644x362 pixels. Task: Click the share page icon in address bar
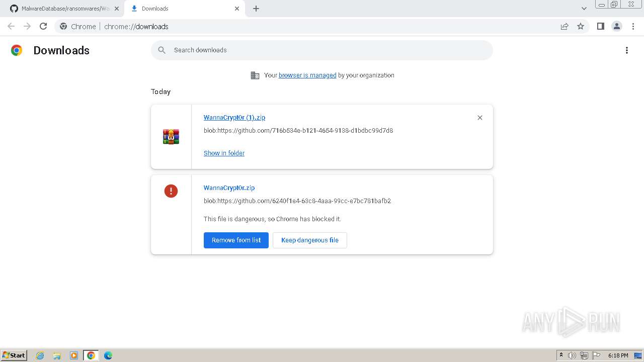click(565, 26)
